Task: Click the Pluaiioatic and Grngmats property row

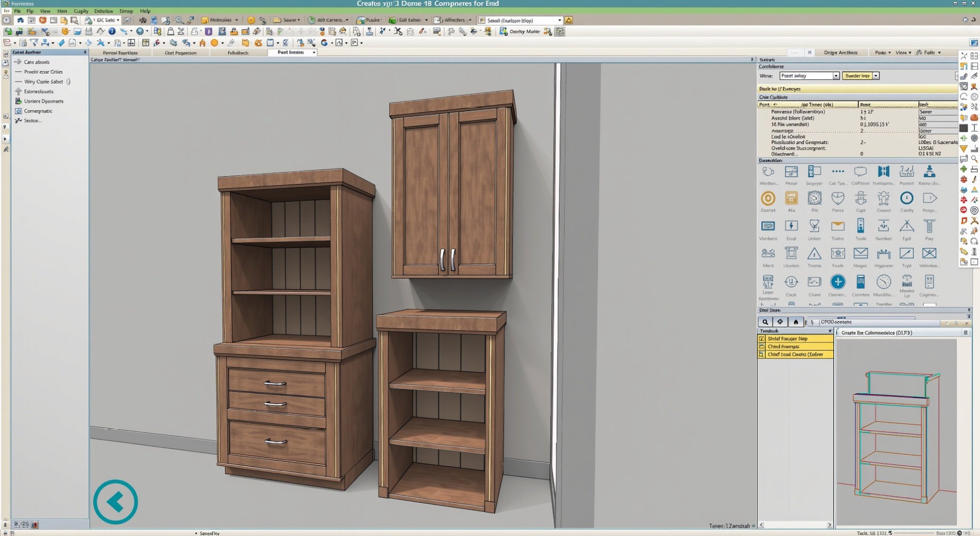Action: point(858,142)
